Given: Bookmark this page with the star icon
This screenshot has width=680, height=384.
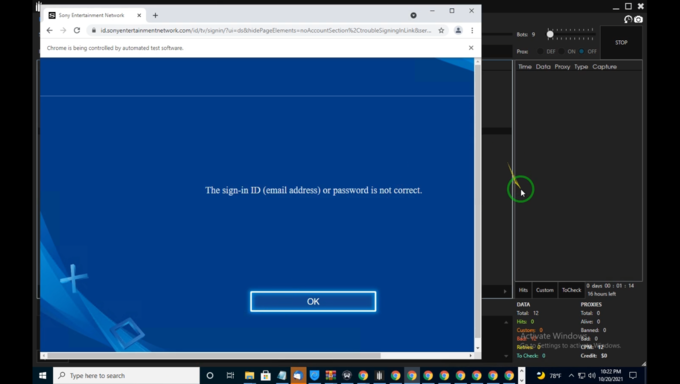Looking at the screenshot, I should coord(441,30).
